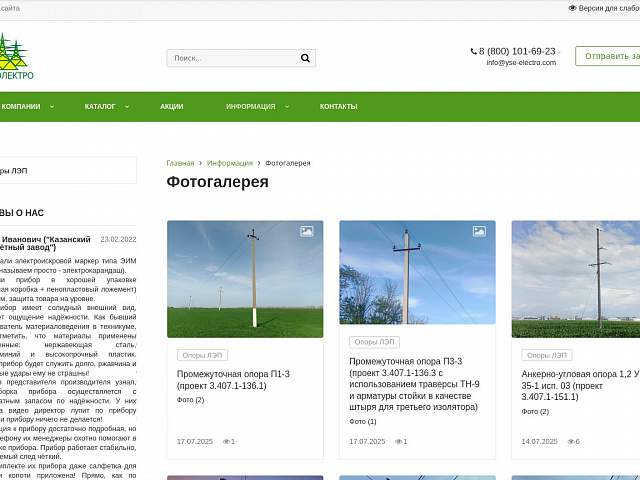
Task: Click views eye icon on Анкерно-угловая card
Action: [571, 441]
